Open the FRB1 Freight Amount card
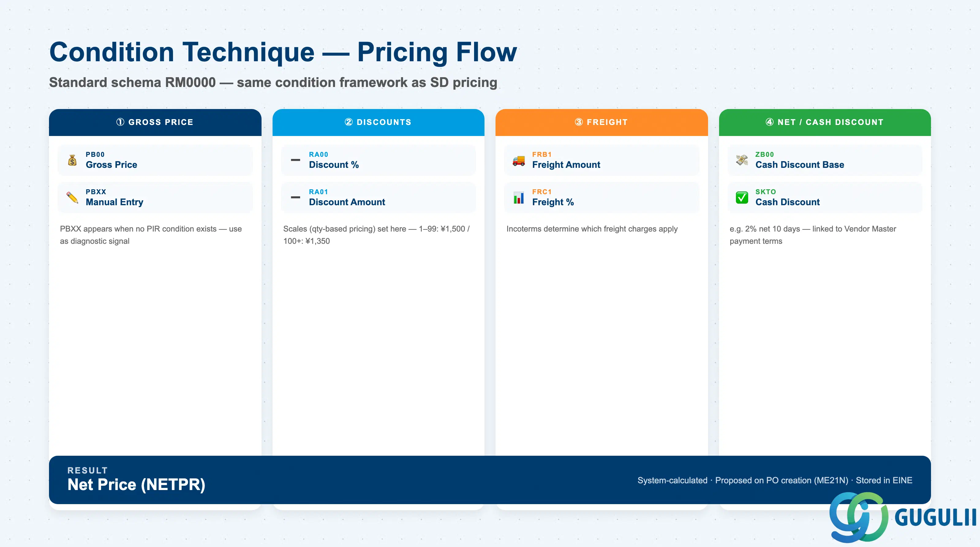 (x=601, y=160)
